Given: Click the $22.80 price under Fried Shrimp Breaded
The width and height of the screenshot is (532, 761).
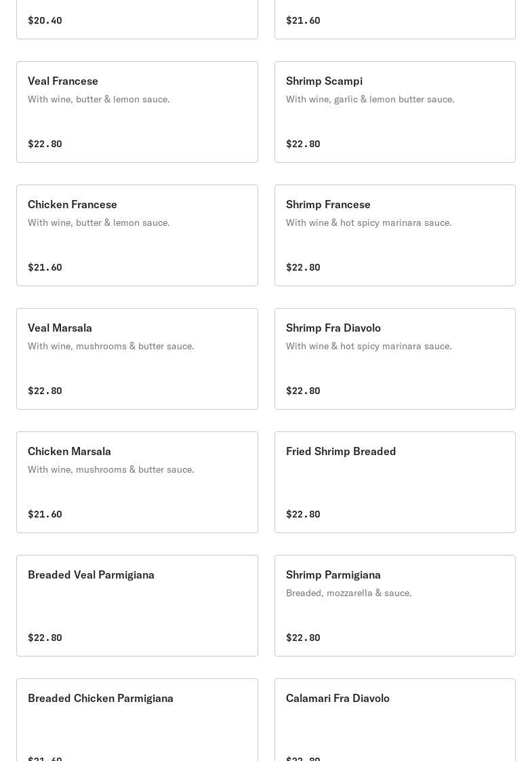Looking at the screenshot, I should click(303, 514).
